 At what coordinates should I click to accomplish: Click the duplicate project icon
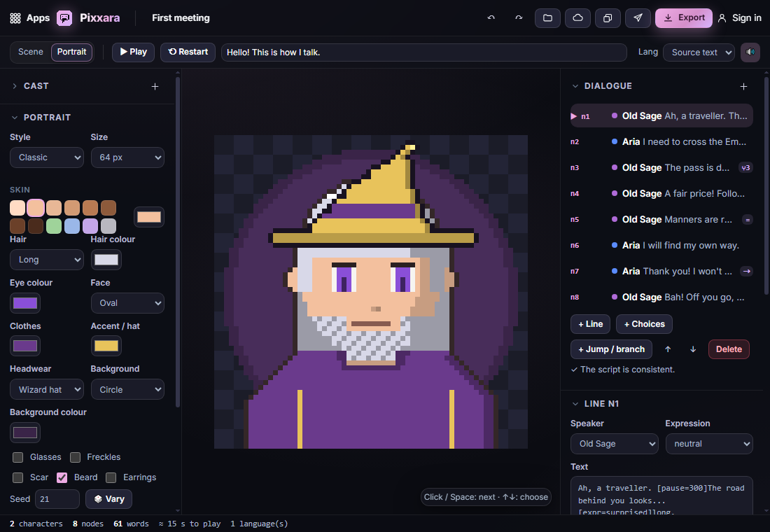tap(608, 18)
